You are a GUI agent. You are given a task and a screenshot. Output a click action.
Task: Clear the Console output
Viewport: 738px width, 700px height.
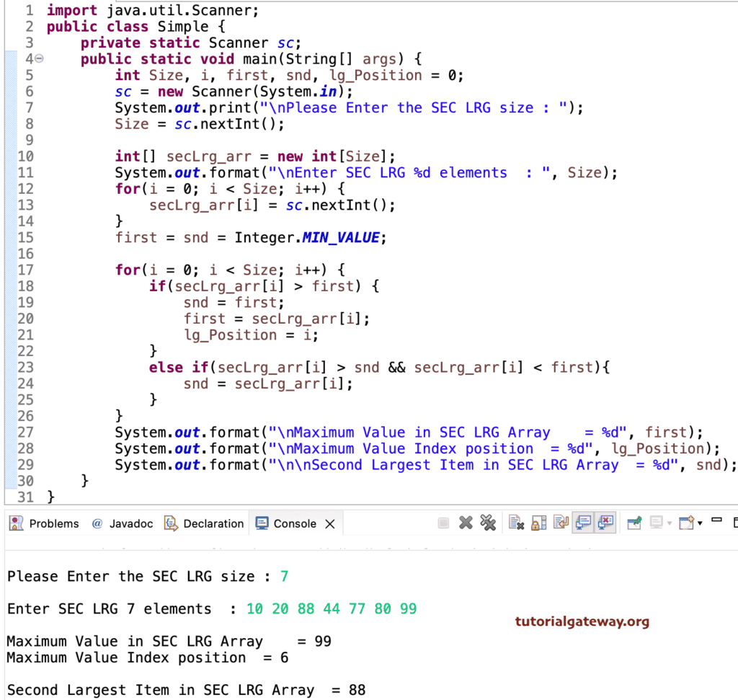tap(515, 523)
